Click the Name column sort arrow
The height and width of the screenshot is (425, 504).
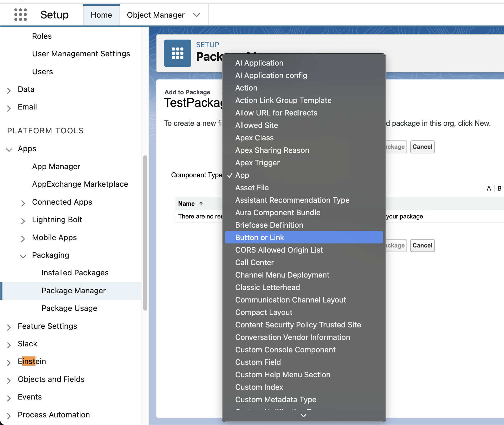tap(201, 204)
